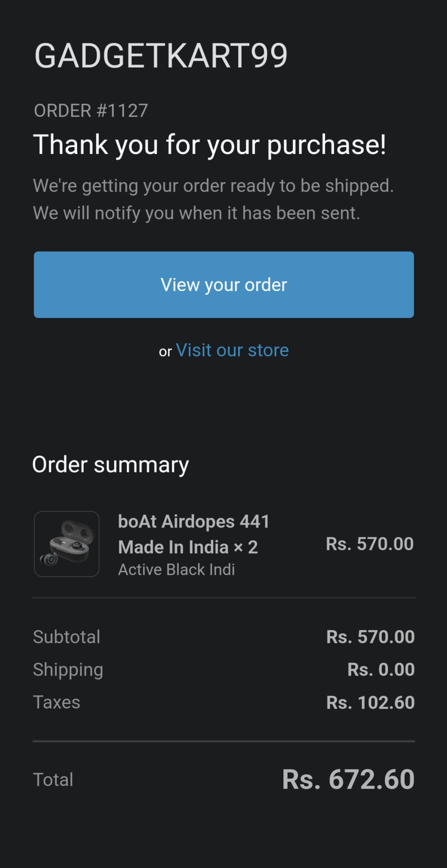
Task: Click the Subtotal row amount Rs. 570.00
Action: pos(370,637)
